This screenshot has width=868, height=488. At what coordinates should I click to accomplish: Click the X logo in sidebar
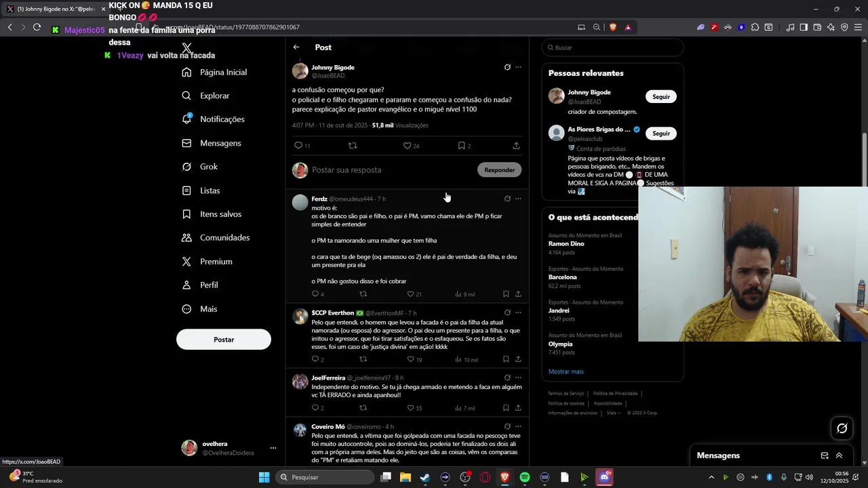click(187, 48)
